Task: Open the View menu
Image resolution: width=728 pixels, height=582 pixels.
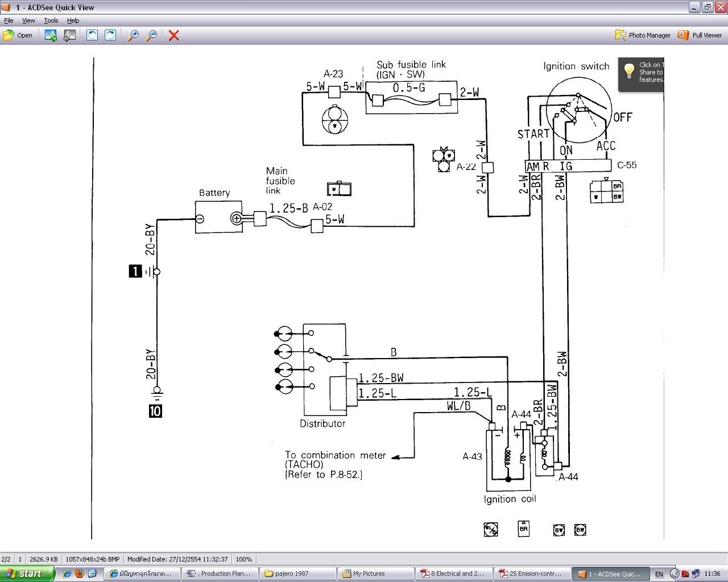Action: coord(28,20)
